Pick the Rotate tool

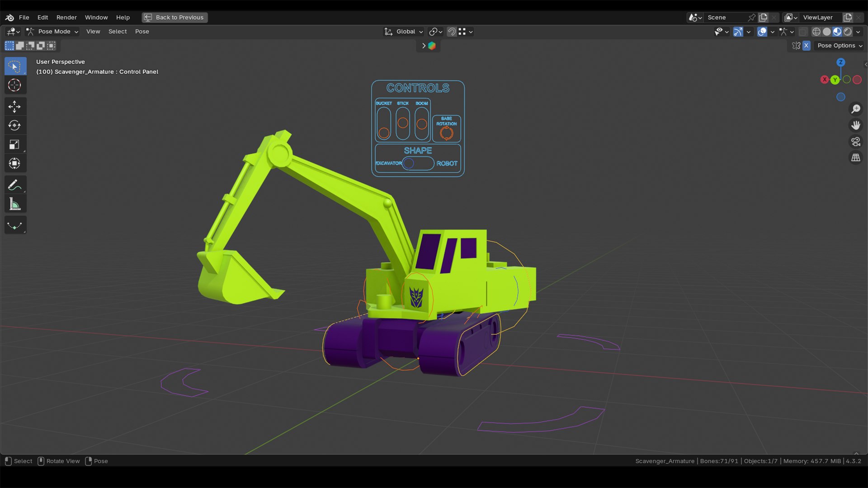pos(15,125)
